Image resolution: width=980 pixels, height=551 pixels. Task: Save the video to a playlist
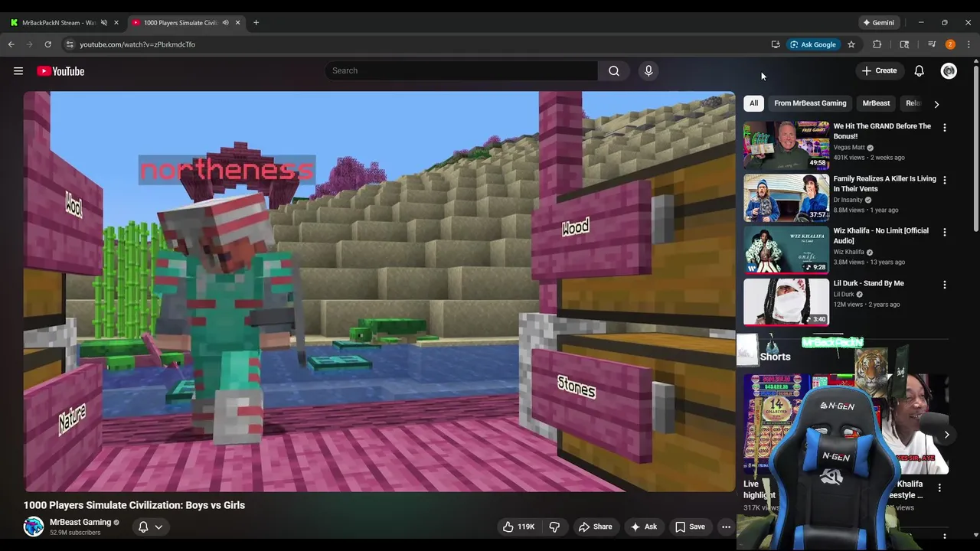689,527
